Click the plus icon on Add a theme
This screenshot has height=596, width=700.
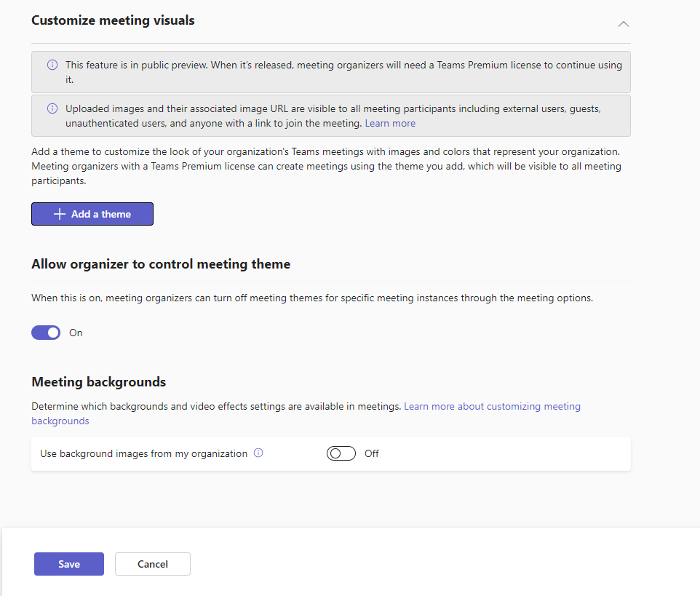60,214
